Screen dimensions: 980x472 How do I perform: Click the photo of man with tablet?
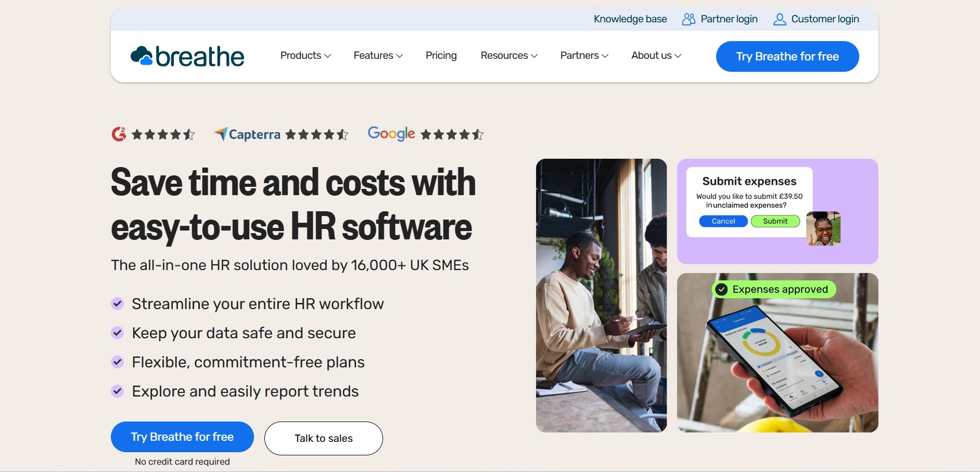[x=601, y=295]
